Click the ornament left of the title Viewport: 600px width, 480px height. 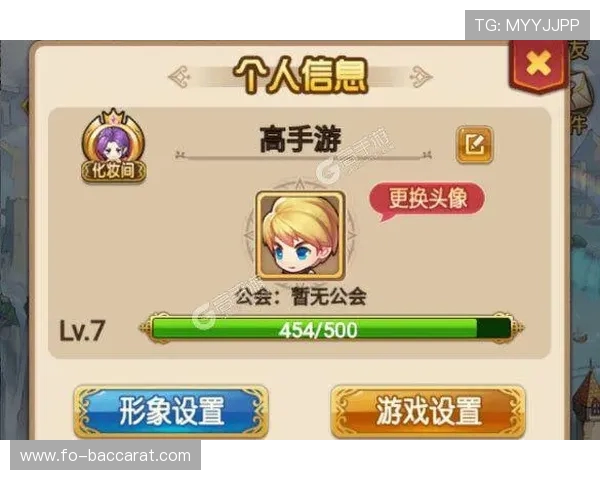point(179,77)
